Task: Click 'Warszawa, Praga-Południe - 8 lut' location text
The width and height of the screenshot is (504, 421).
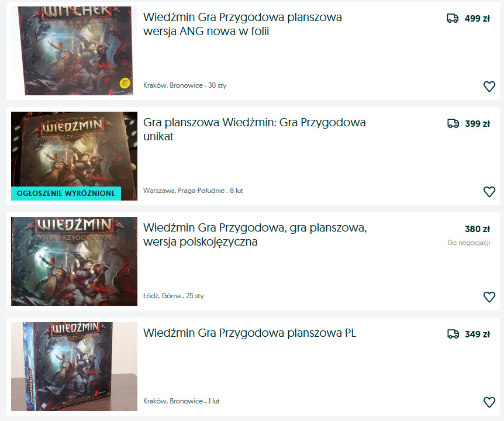Action: [x=193, y=191]
